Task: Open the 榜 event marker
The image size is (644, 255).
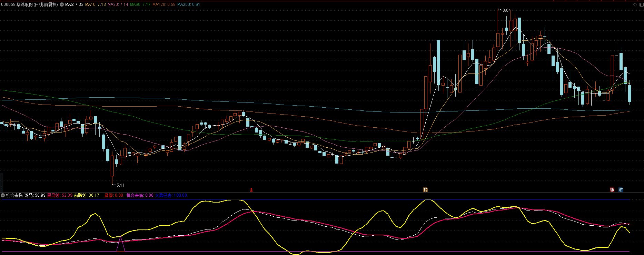Action: (426, 190)
